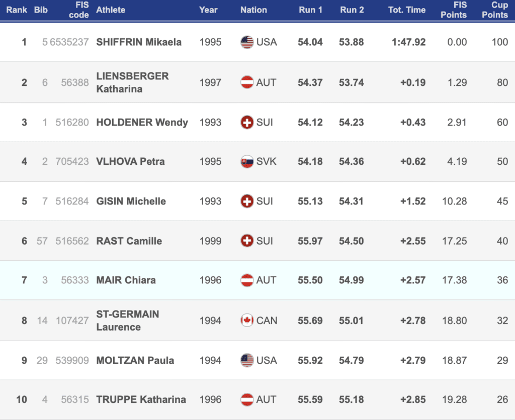Select athlete name MAIR Chiara
515x420 pixels.
[x=126, y=280]
